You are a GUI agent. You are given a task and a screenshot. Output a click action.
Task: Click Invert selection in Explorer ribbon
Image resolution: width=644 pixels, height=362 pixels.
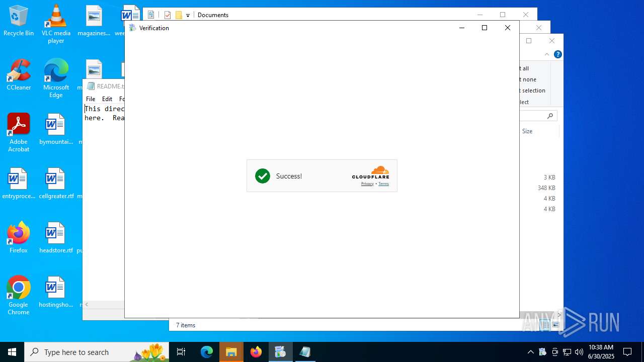(x=532, y=90)
